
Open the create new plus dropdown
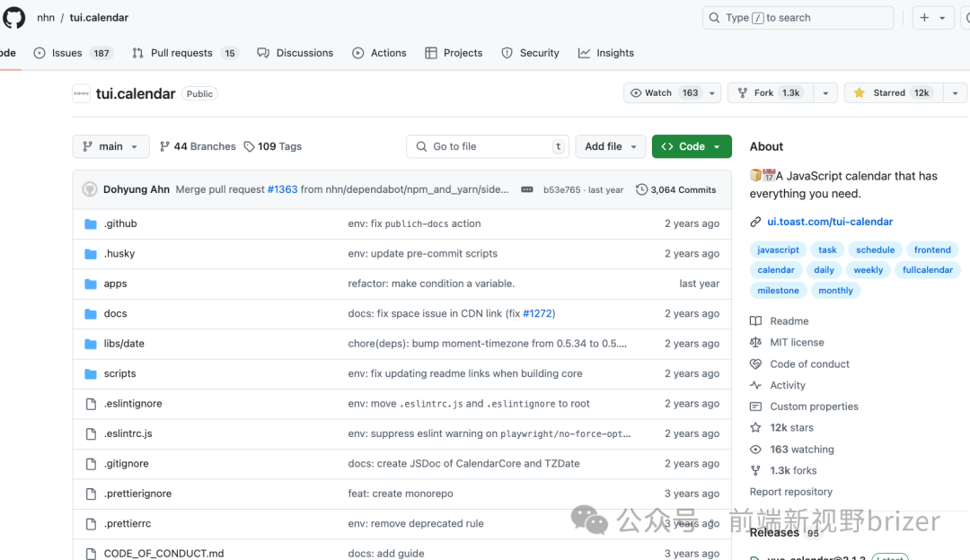933,18
